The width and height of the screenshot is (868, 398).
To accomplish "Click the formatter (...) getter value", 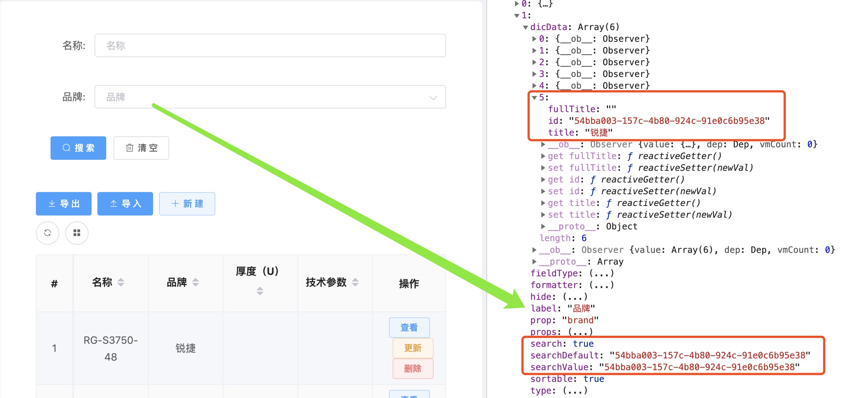I will tap(601, 285).
